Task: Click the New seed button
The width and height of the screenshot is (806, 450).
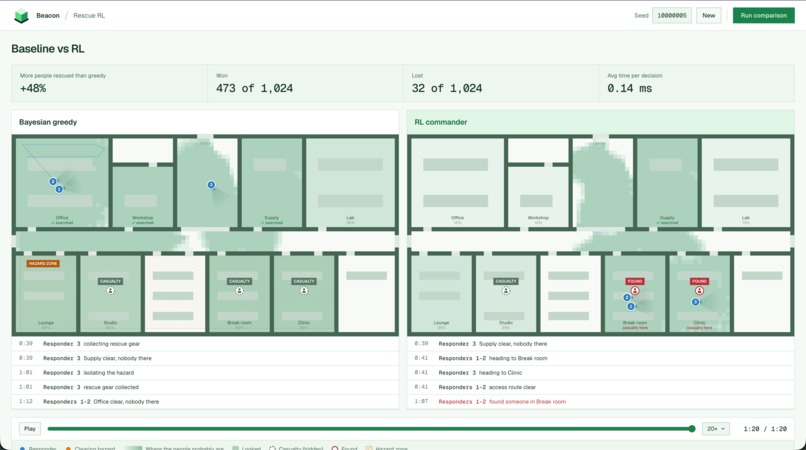Action: click(709, 15)
